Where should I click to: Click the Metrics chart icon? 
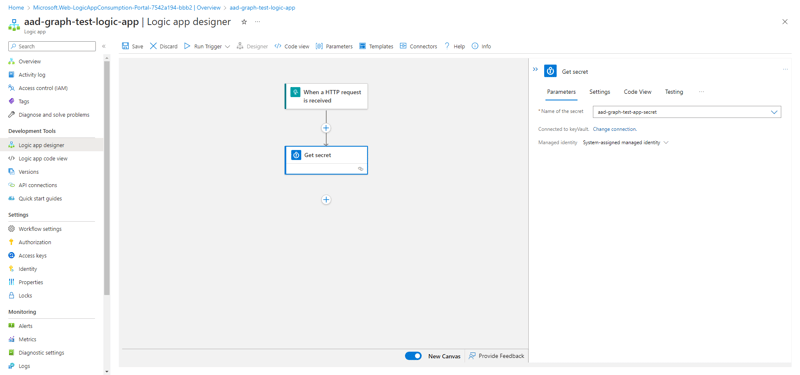pyautogui.click(x=12, y=339)
